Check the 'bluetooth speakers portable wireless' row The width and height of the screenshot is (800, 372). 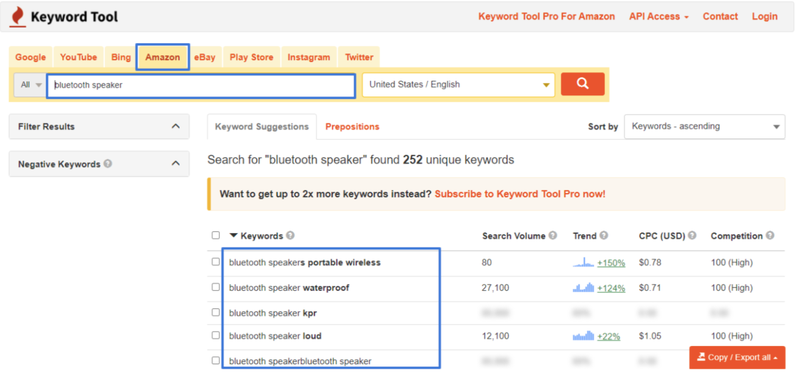click(x=216, y=262)
